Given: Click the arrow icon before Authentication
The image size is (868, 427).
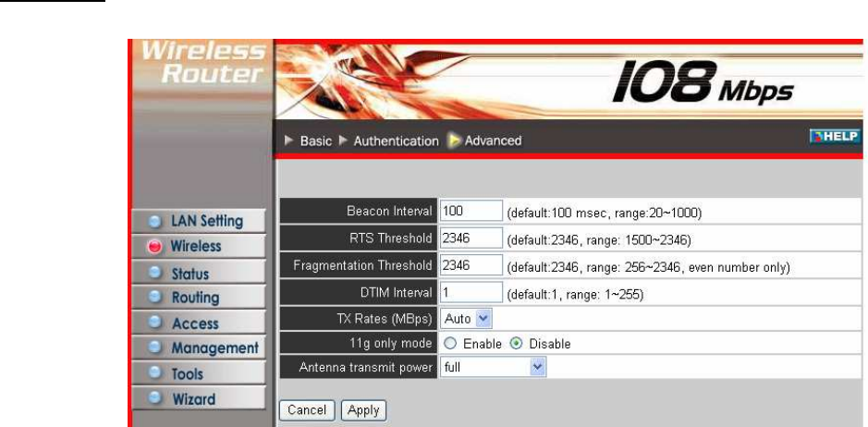Looking at the screenshot, I should pyautogui.click(x=343, y=141).
